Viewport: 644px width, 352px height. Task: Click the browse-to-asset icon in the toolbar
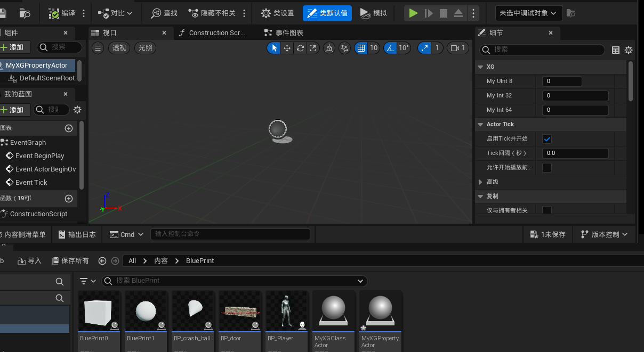click(x=25, y=13)
